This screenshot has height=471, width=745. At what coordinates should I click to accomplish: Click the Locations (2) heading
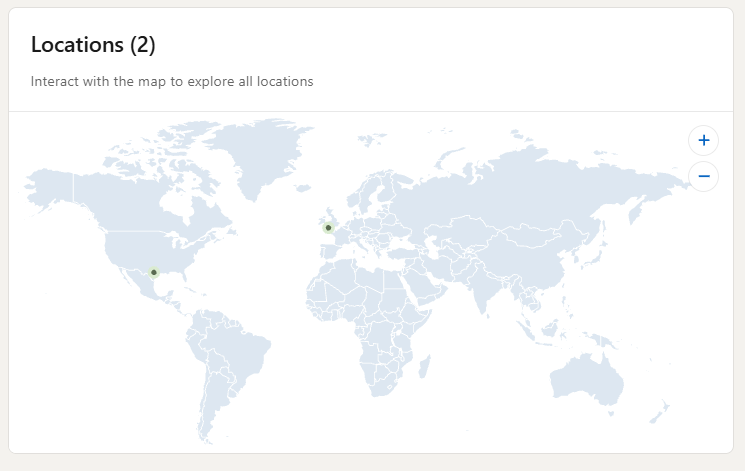[93, 45]
